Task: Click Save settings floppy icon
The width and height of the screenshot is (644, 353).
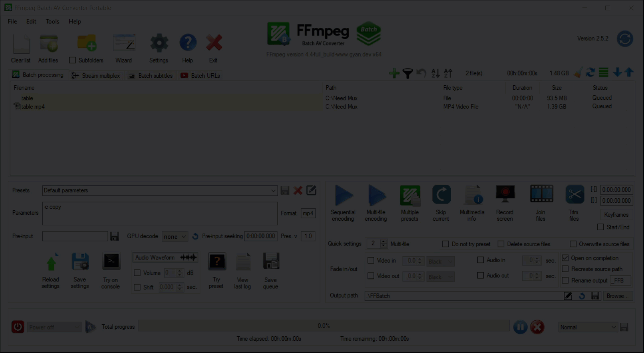Action: click(80, 262)
